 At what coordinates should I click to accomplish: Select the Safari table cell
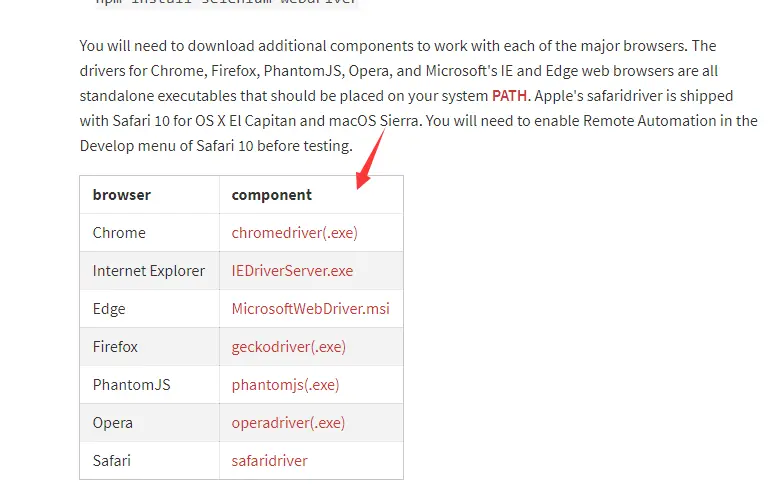click(149, 460)
